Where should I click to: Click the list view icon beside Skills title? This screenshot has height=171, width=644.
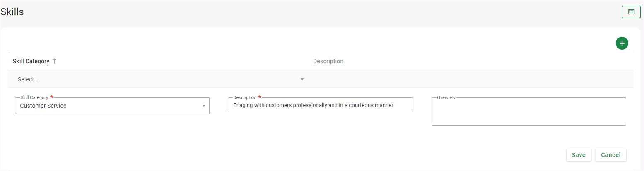click(631, 12)
